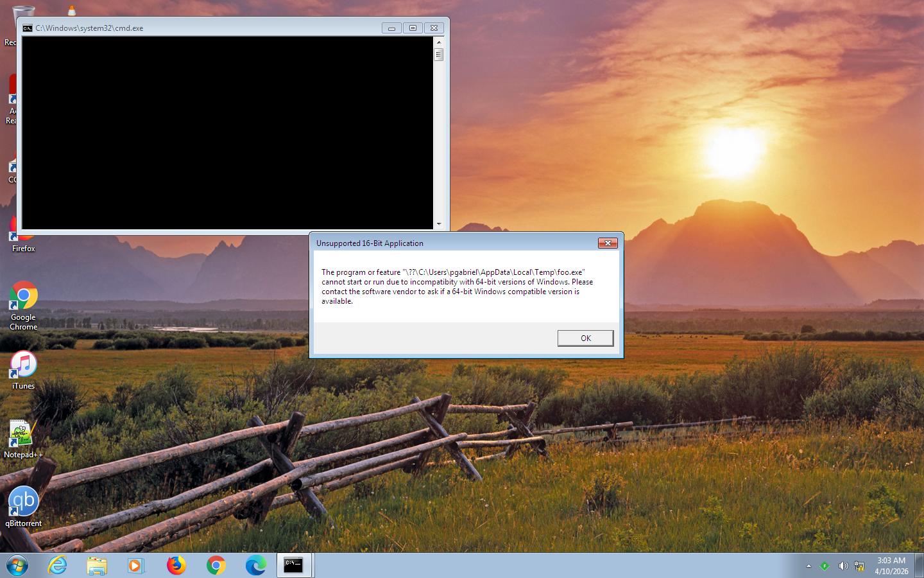Image resolution: width=924 pixels, height=578 pixels.
Task: Close the Unsupported 16-Bit Application dialog
Action: click(x=607, y=243)
